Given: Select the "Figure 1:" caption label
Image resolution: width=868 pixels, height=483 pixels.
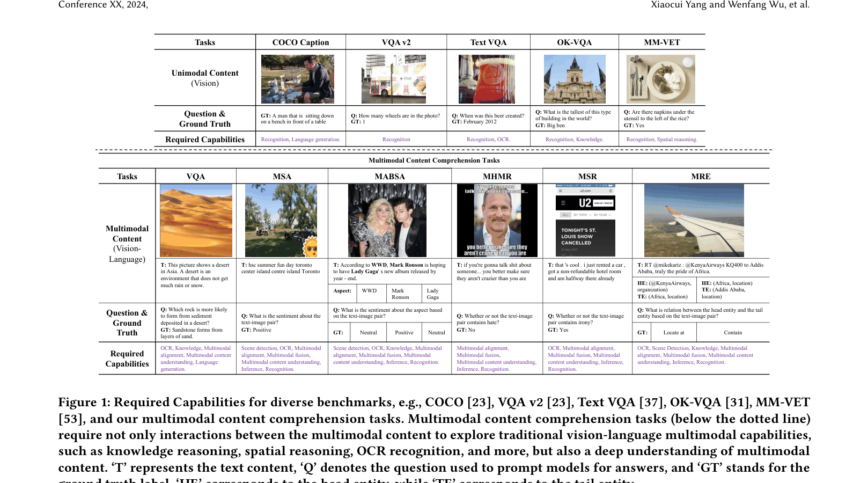Looking at the screenshot, I should [84, 402].
